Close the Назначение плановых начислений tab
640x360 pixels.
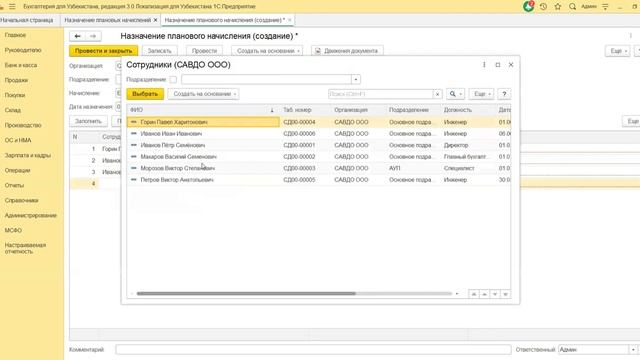click(x=155, y=20)
